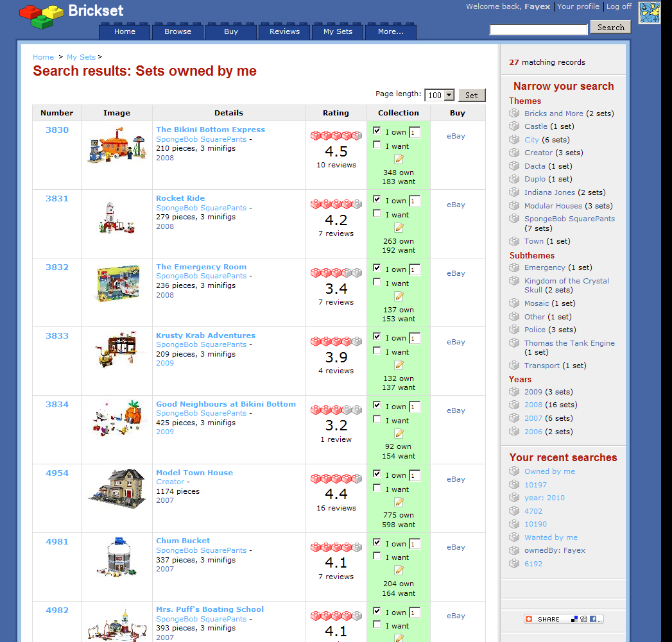Open the Page length dropdown
The height and width of the screenshot is (642, 672).
click(x=439, y=95)
